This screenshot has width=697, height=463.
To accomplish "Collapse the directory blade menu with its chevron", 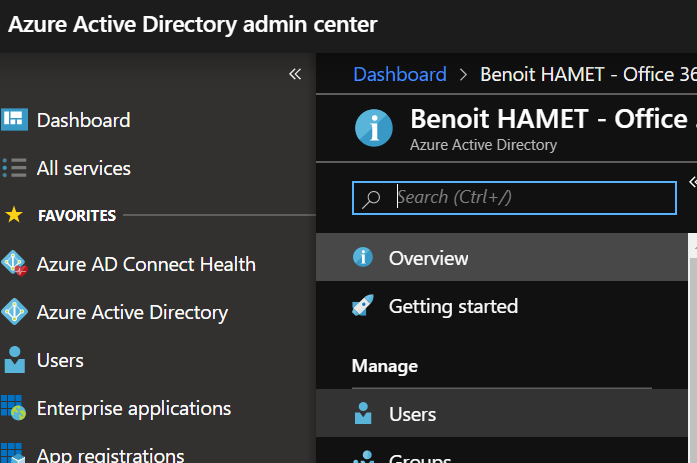I will [692, 181].
